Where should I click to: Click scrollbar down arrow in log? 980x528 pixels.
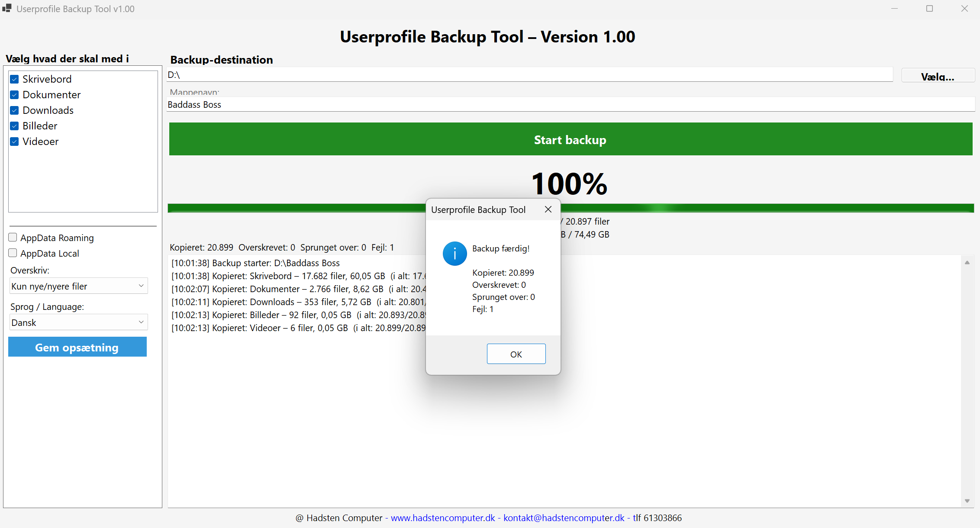967,501
